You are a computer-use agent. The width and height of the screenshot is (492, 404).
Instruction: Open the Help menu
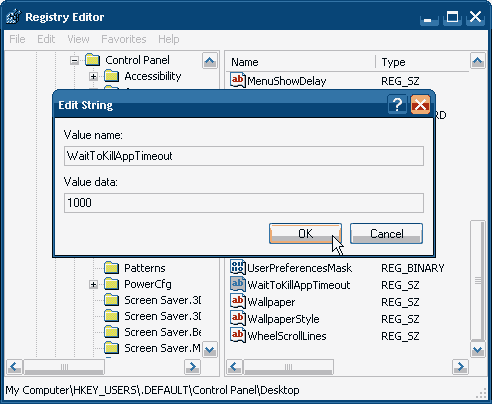pyautogui.click(x=169, y=39)
